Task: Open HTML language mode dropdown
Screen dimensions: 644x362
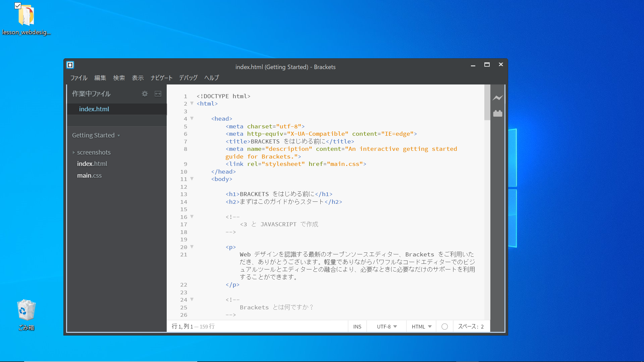Action: pos(422,326)
